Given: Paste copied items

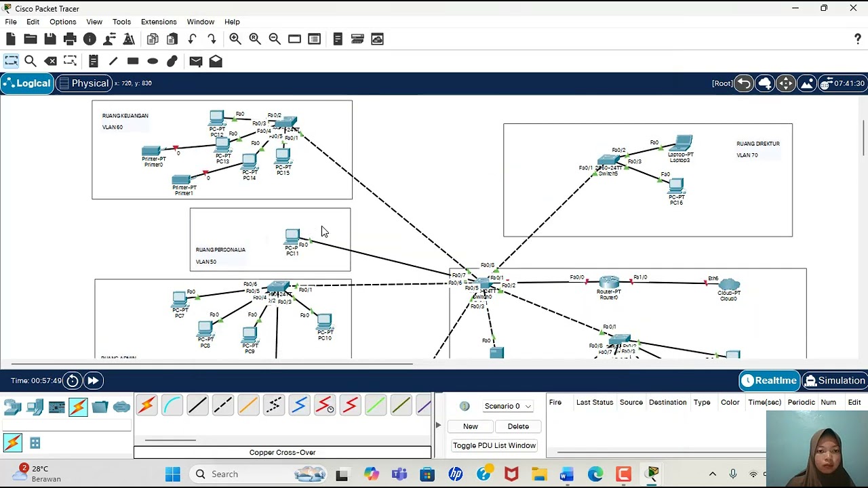Looking at the screenshot, I should point(172,39).
